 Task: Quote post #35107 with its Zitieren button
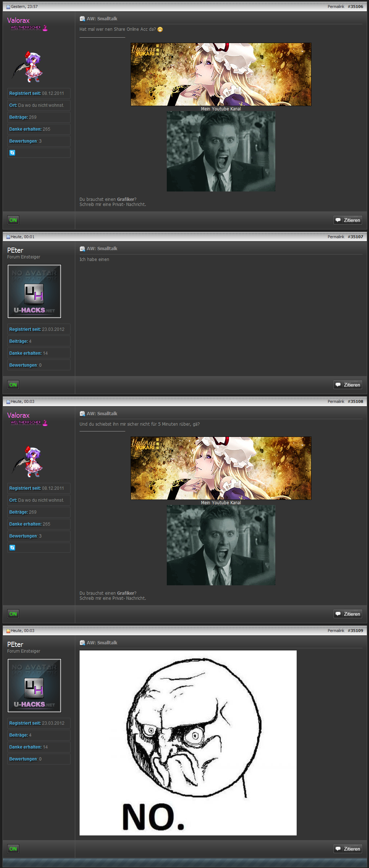[348, 385]
